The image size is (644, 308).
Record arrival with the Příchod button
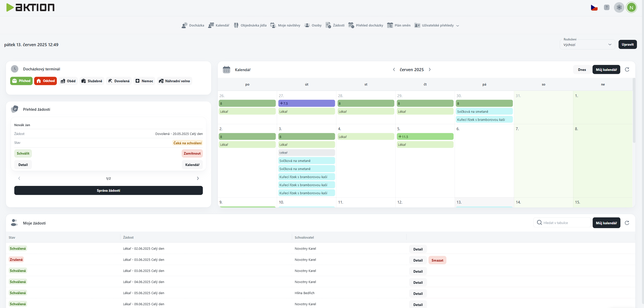(21, 81)
